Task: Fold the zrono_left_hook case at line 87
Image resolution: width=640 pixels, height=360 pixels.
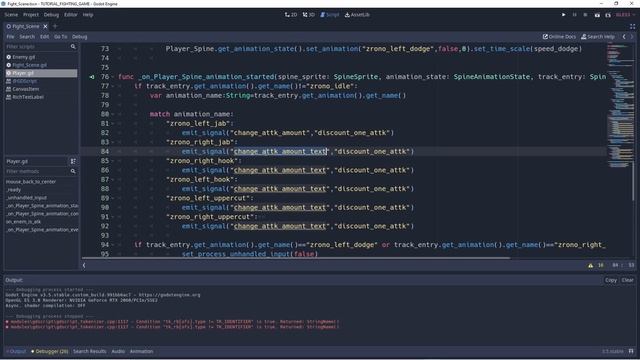Action: point(113,180)
